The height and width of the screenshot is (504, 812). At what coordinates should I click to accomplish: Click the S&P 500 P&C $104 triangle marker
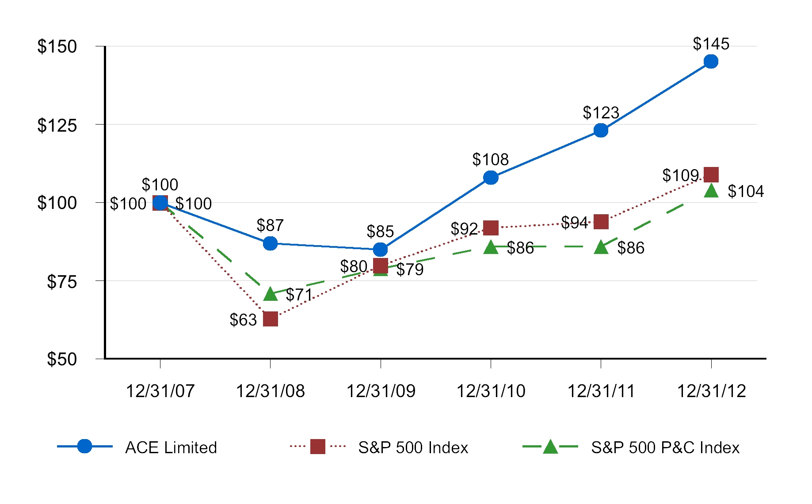point(711,191)
